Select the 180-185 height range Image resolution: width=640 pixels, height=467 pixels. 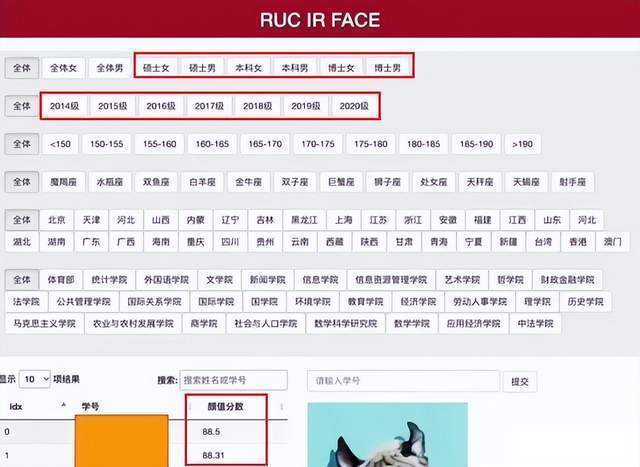point(424,144)
